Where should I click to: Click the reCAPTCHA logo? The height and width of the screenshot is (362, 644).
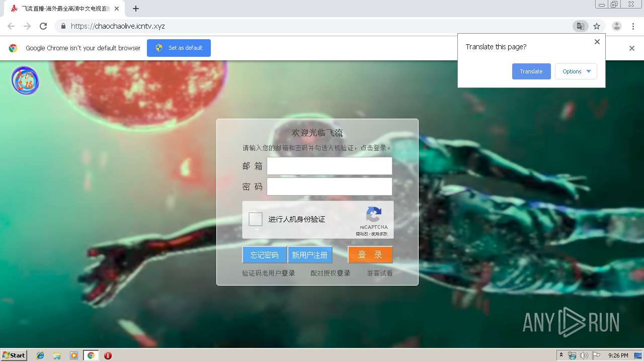(374, 215)
